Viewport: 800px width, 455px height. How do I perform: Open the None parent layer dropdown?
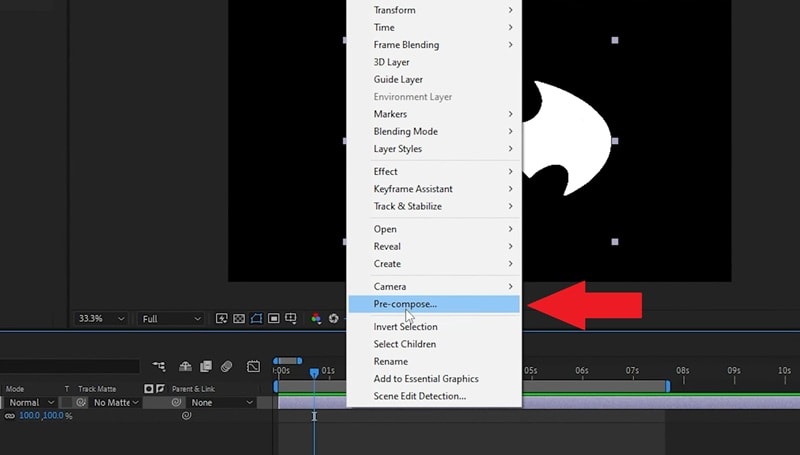(222, 402)
